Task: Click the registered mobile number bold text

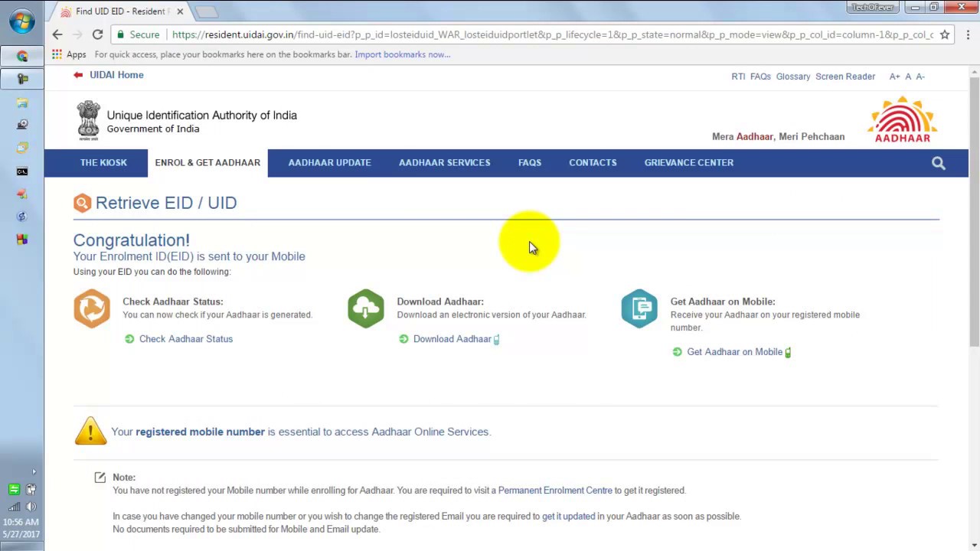Action: tap(200, 432)
